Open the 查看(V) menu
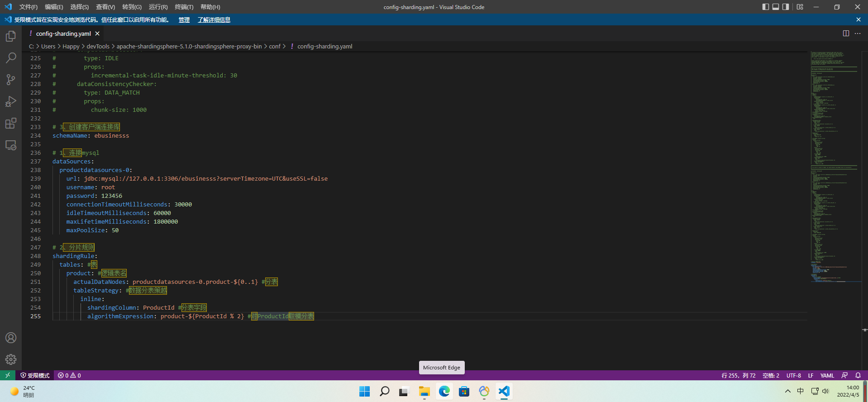The image size is (868, 402). [105, 7]
